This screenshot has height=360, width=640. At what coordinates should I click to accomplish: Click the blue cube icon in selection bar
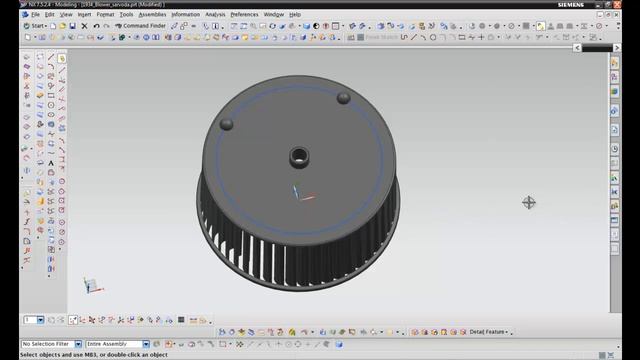pos(338,344)
